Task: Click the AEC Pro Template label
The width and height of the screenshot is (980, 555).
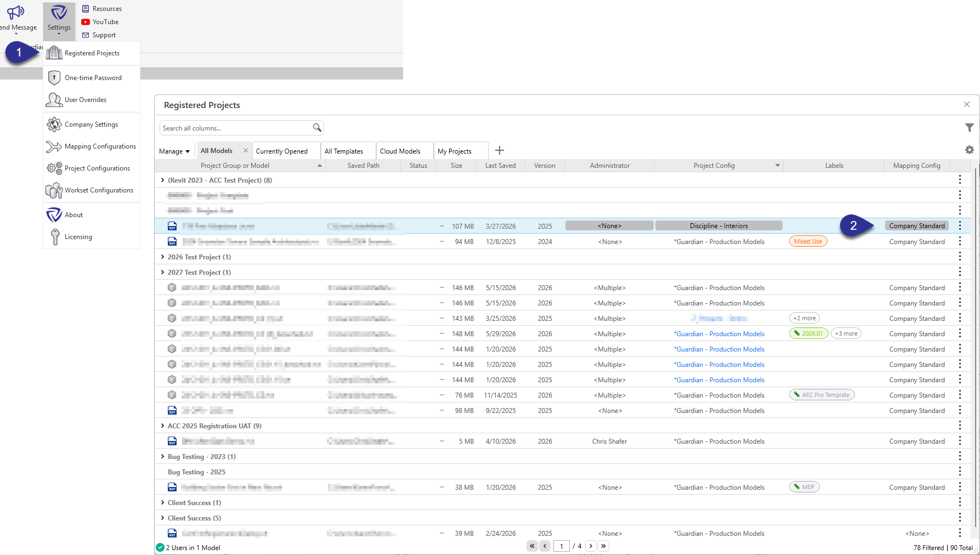Action: (822, 395)
